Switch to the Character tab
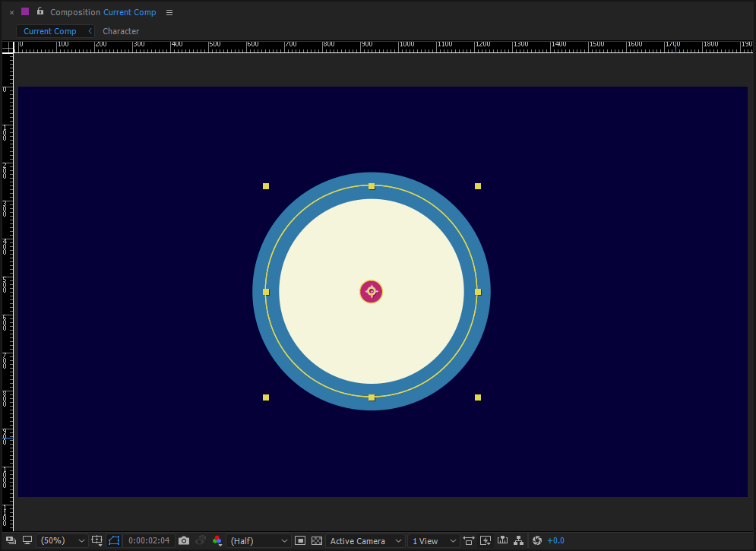This screenshot has height=551, width=756. (x=121, y=31)
